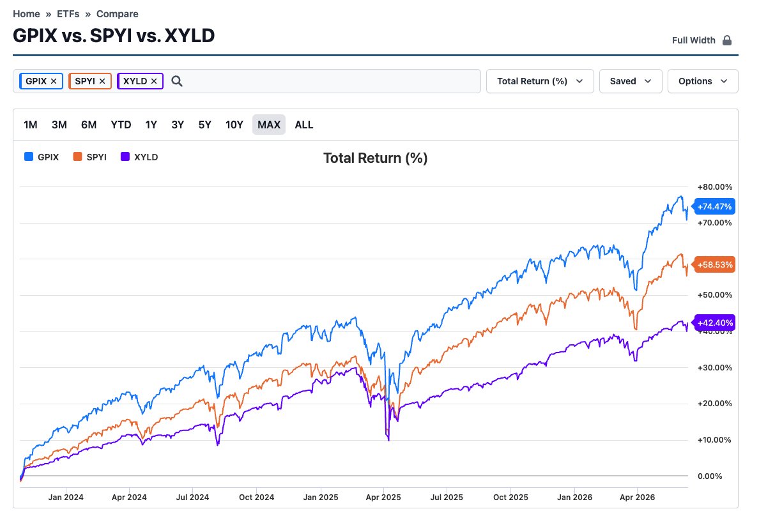Click the +80.00% axis label
Image resolution: width=759 pixels, height=532 pixels.
coord(714,187)
